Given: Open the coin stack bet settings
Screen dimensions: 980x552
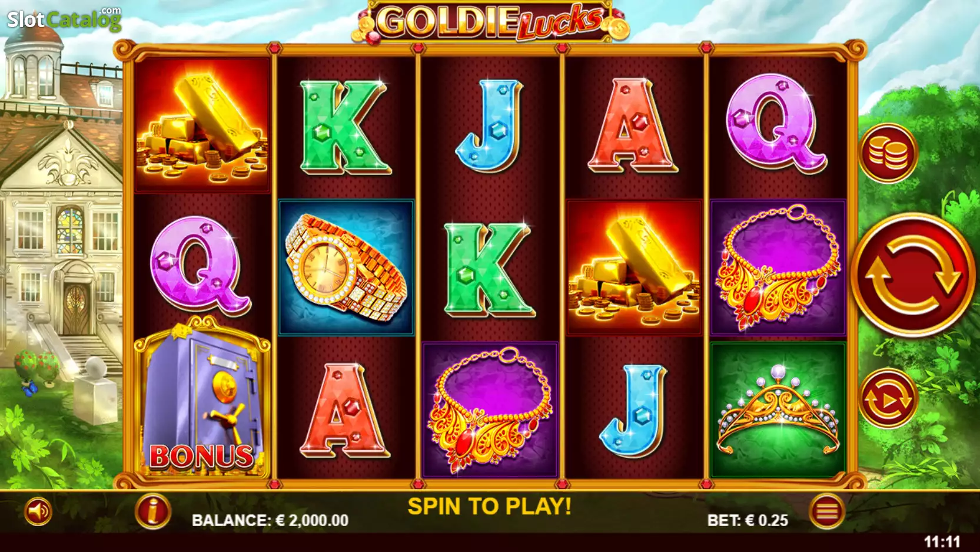Looking at the screenshot, I should (888, 153).
